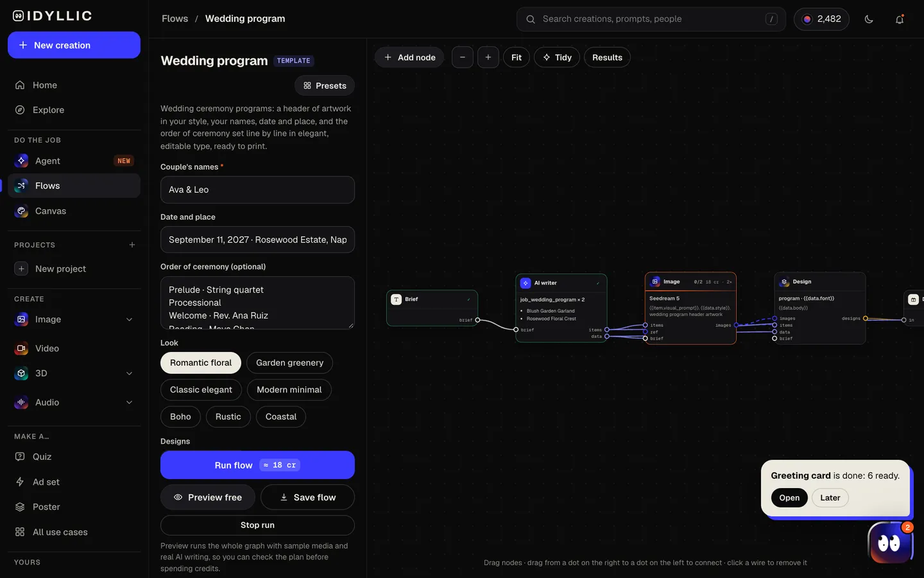Open Ad set maker
The height and width of the screenshot is (578, 924).
pos(74,482)
